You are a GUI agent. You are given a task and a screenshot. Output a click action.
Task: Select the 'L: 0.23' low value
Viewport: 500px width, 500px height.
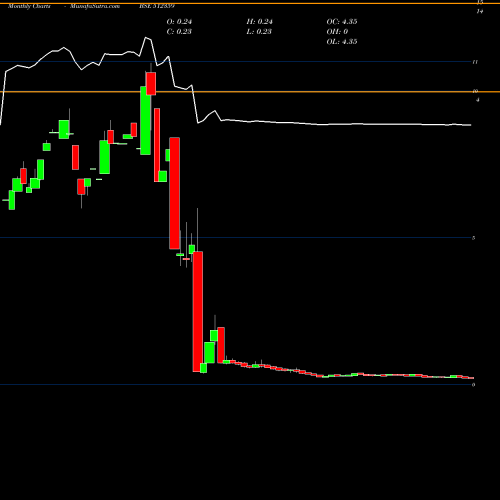click(x=259, y=32)
